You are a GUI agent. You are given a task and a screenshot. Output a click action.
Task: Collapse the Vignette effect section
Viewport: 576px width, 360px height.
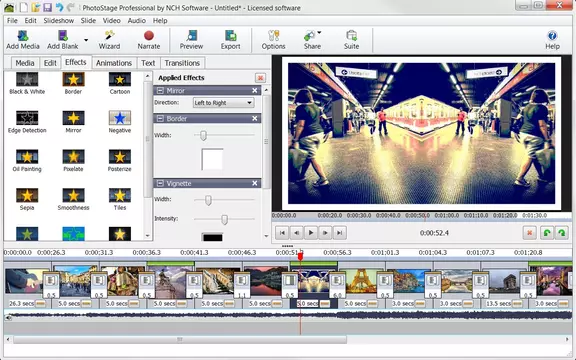160,183
